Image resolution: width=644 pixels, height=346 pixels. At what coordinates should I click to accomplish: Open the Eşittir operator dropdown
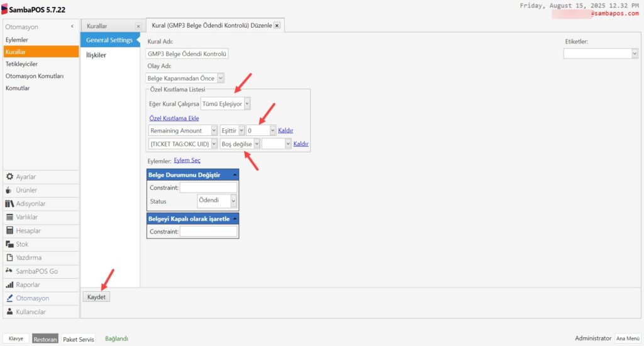pos(241,130)
